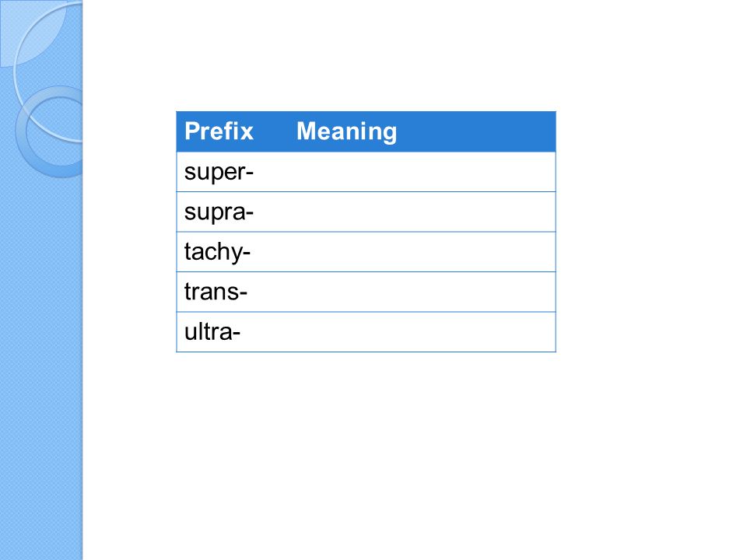
Task: Select the ultra- prefix cell
Action: point(233,332)
